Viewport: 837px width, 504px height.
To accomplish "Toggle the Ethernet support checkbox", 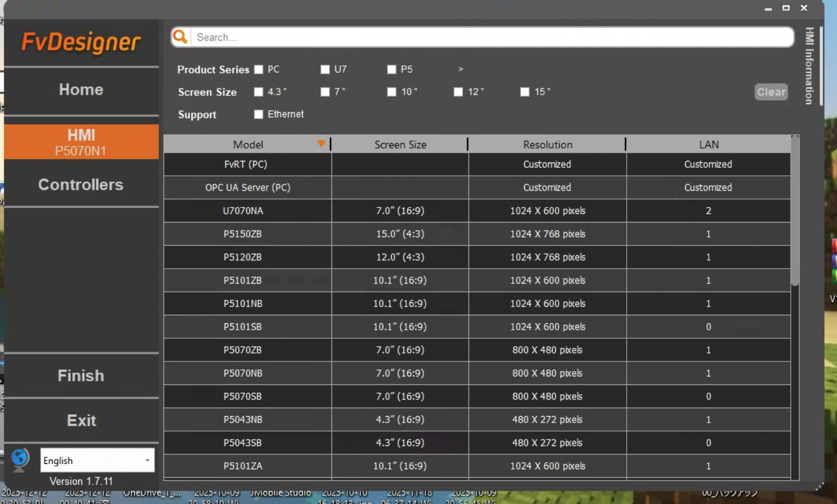I will click(259, 114).
